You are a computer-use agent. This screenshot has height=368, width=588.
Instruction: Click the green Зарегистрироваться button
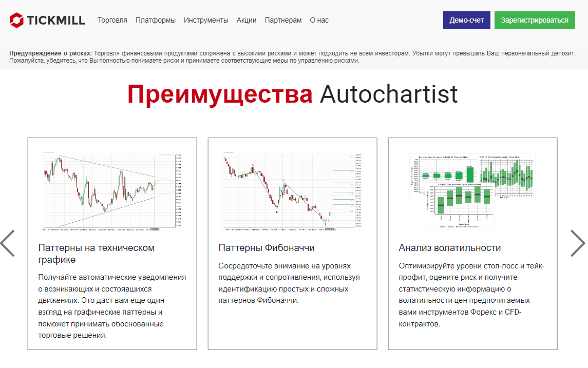(535, 20)
